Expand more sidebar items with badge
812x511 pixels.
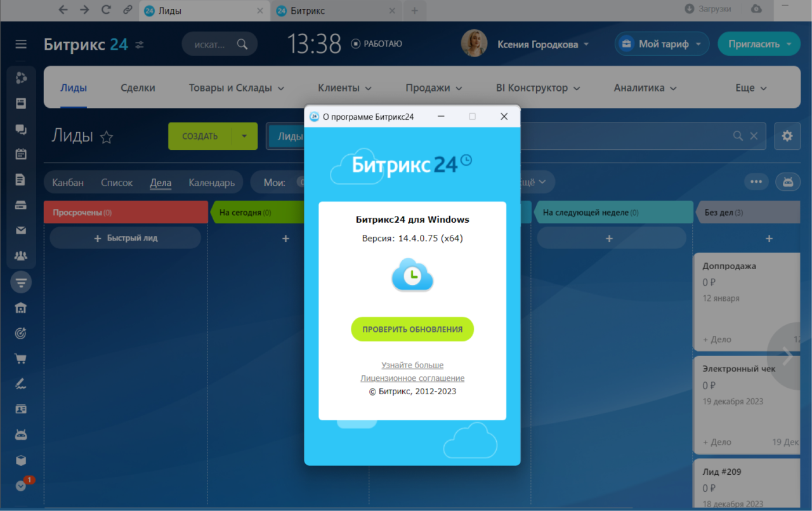[21, 486]
